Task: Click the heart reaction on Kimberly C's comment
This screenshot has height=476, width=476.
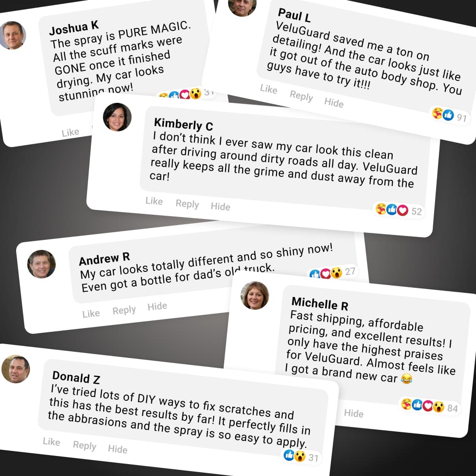Action: click(403, 210)
